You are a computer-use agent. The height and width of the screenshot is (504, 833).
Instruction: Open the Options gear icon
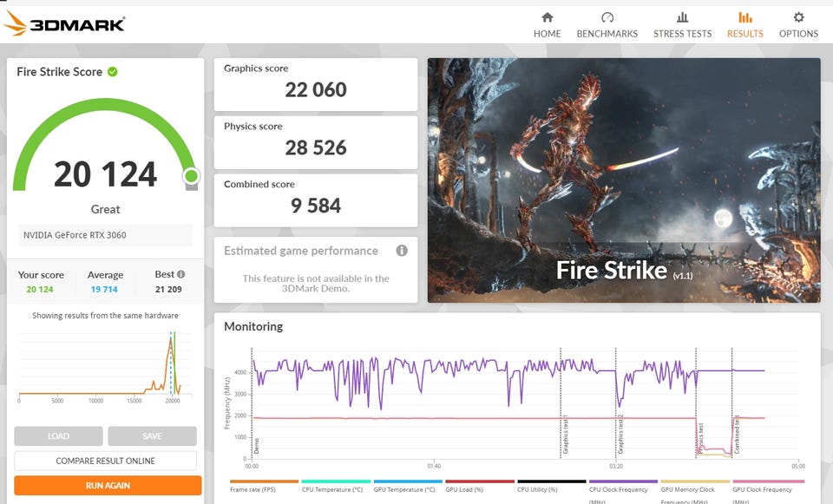click(x=798, y=17)
